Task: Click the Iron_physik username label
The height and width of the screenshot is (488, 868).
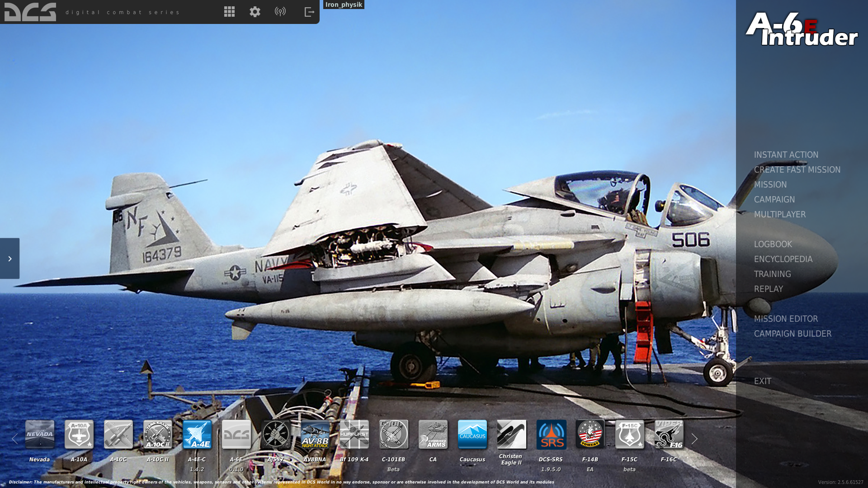Action: point(344,5)
